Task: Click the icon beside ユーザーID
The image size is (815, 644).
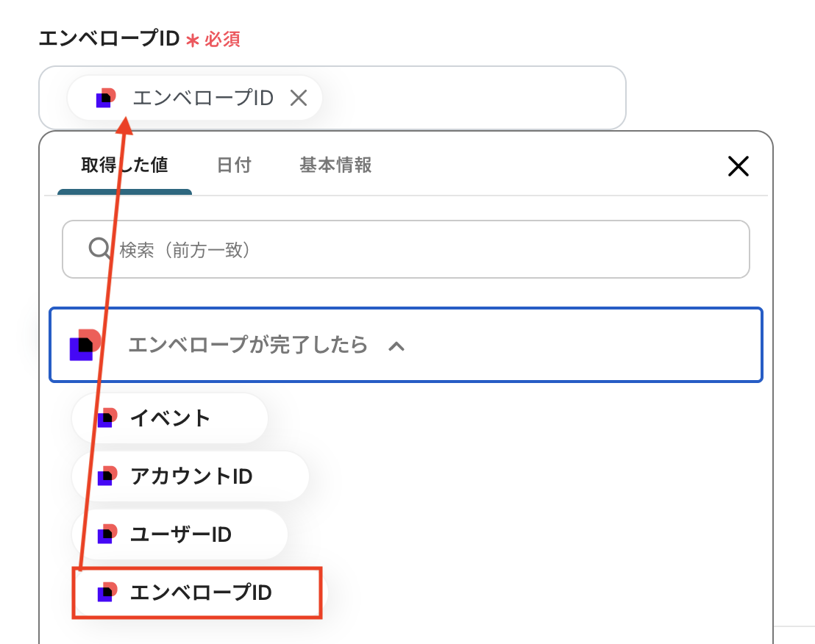Action: click(107, 534)
